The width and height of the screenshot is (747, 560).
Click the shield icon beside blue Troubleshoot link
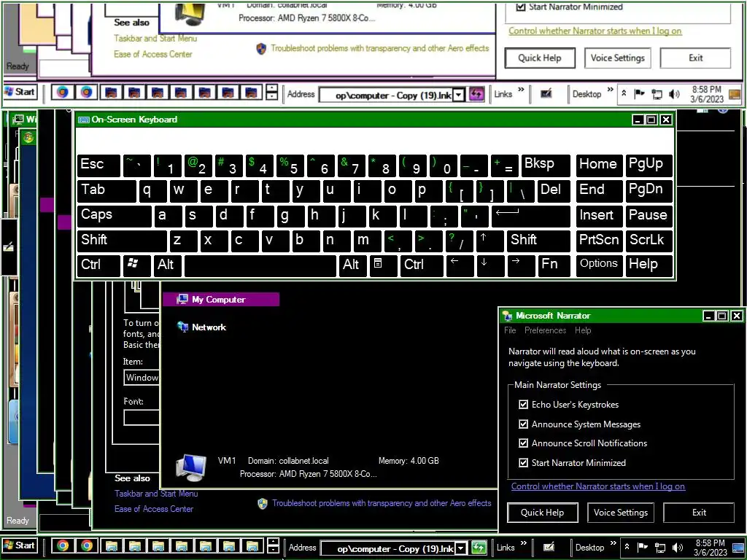263,503
